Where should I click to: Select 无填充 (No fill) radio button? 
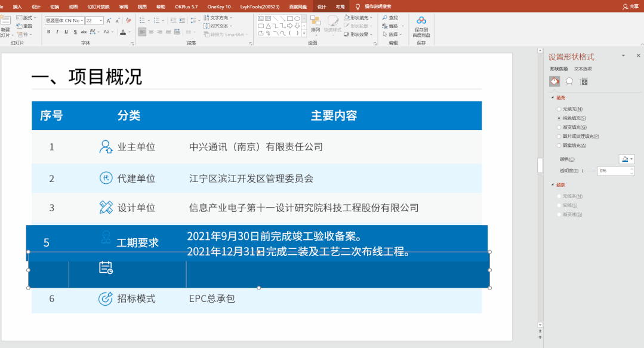(x=559, y=109)
